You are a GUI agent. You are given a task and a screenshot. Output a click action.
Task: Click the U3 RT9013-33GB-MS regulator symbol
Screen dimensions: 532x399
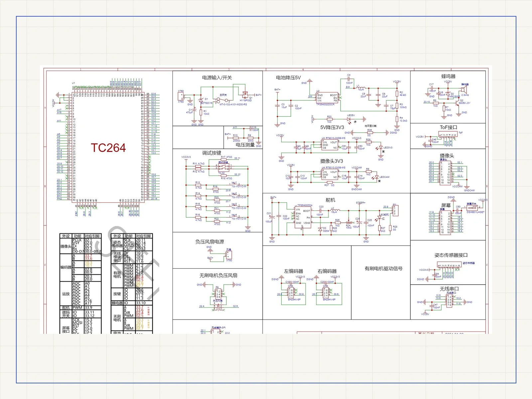pyautogui.click(x=330, y=145)
